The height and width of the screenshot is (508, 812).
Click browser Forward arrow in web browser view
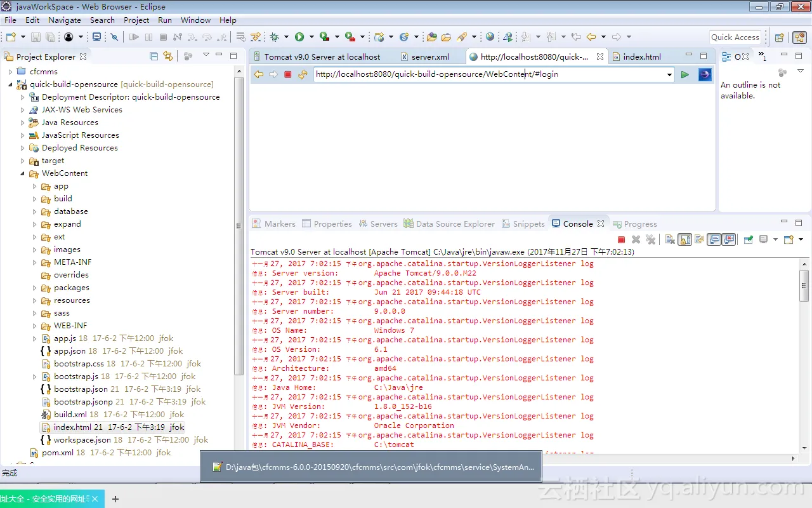tap(273, 74)
